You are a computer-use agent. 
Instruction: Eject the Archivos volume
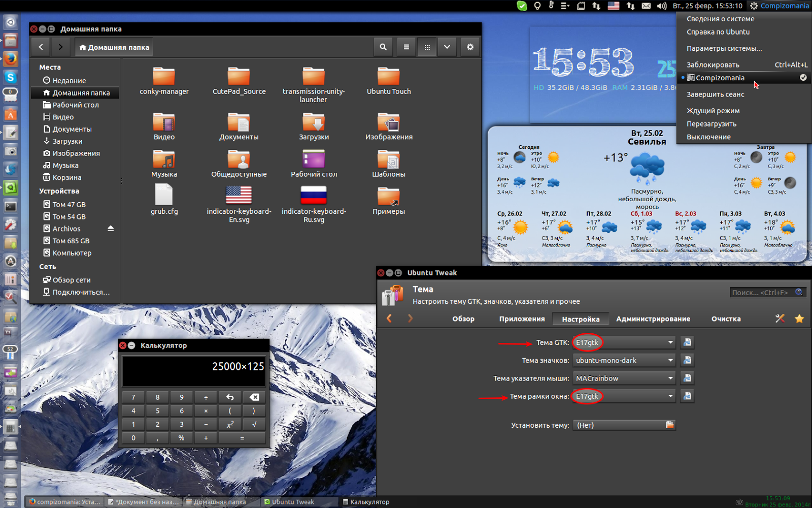click(111, 229)
